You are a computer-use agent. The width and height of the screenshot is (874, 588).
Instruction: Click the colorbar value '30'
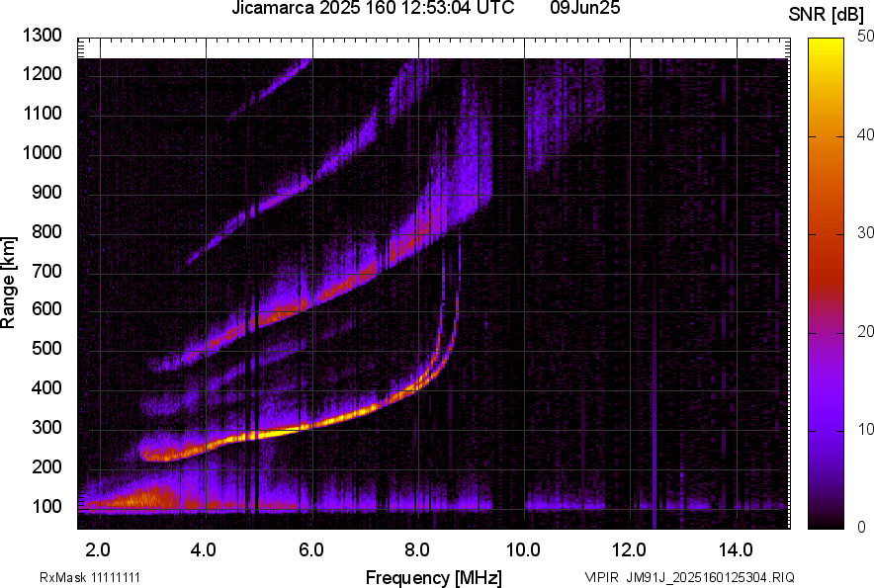[x=866, y=232]
